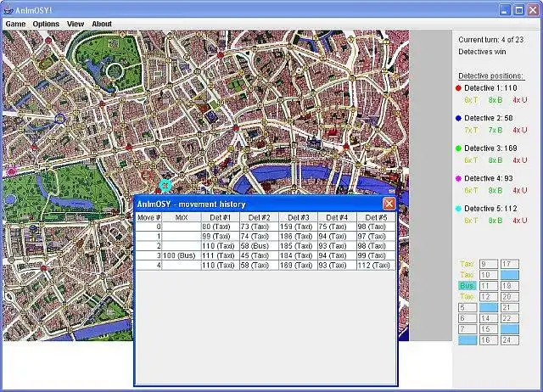543x392 pixels.
Task: Open the Options menu
Action: coord(46,24)
